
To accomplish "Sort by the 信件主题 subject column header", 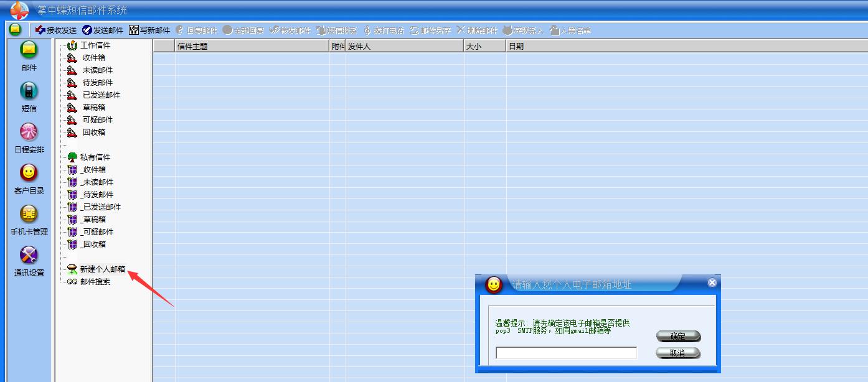I will point(252,46).
